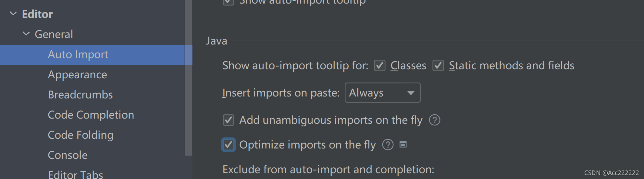Open help for unambiguous imports option
The width and height of the screenshot is (644, 179).
click(434, 120)
